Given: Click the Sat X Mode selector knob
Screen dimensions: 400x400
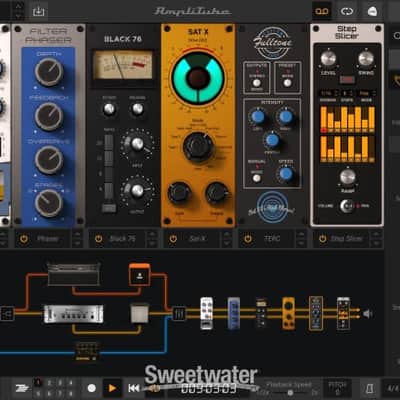Looking at the screenshot, I should click(198, 147).
